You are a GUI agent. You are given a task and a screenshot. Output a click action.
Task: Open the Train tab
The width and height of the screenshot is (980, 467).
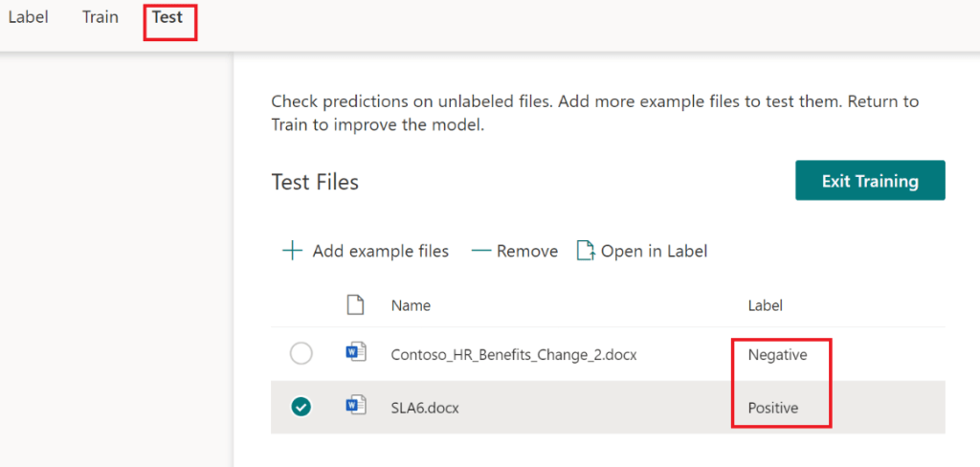pos(100,17)
